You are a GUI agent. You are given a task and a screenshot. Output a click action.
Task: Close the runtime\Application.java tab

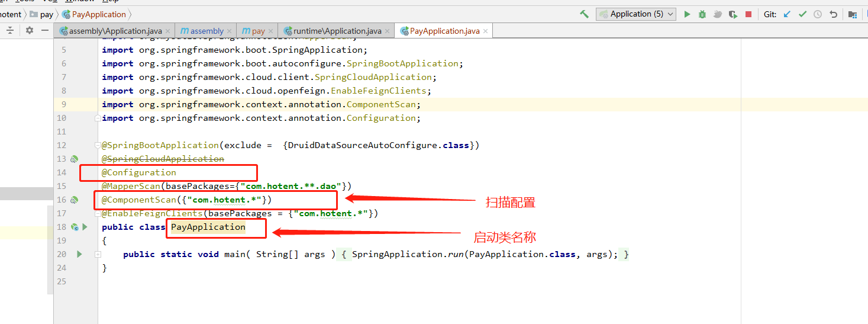[388, 31]
